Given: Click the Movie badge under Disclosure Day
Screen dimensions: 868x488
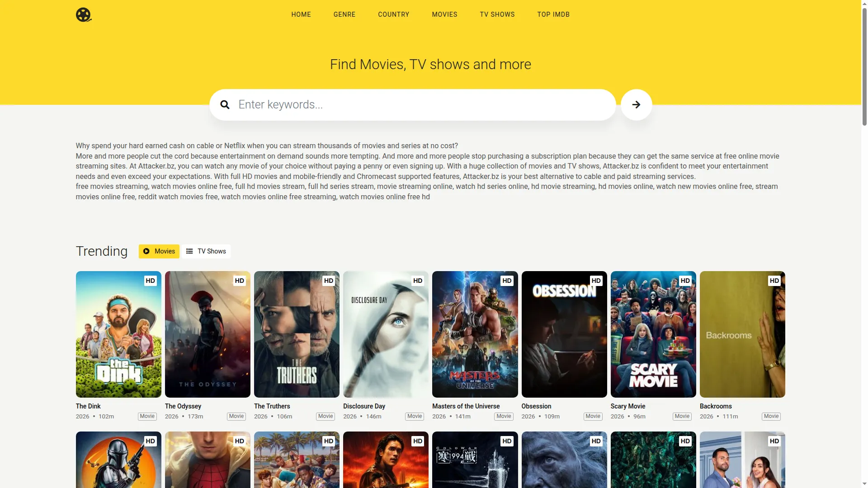Looking at the screenshot, I should [x=415, y=417].
